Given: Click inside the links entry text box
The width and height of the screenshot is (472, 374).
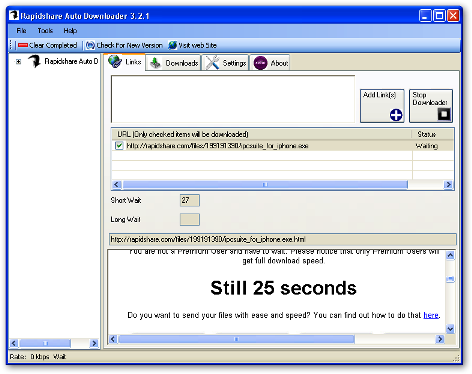Looking at the screenshot, I should (x=233, y=99).
